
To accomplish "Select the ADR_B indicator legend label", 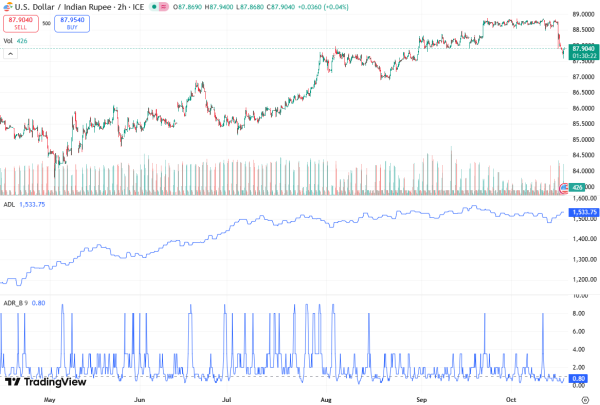I will 12,302.
